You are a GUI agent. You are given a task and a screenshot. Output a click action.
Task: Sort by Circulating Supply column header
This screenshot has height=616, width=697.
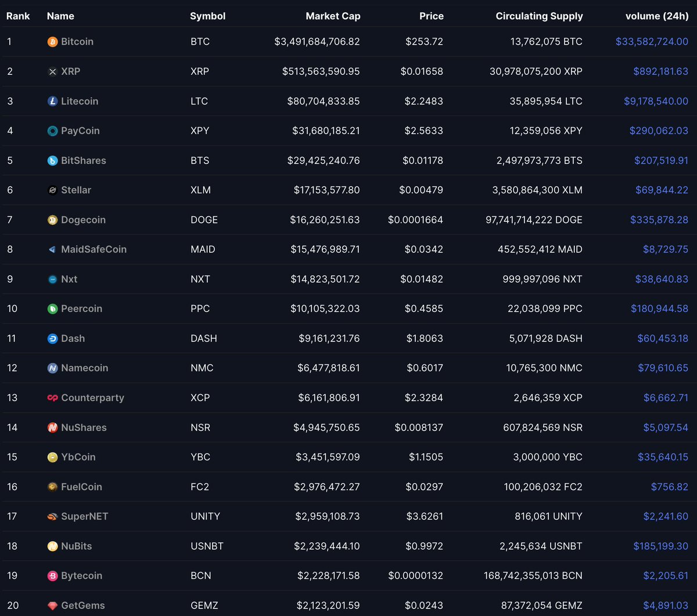point(539,16)
